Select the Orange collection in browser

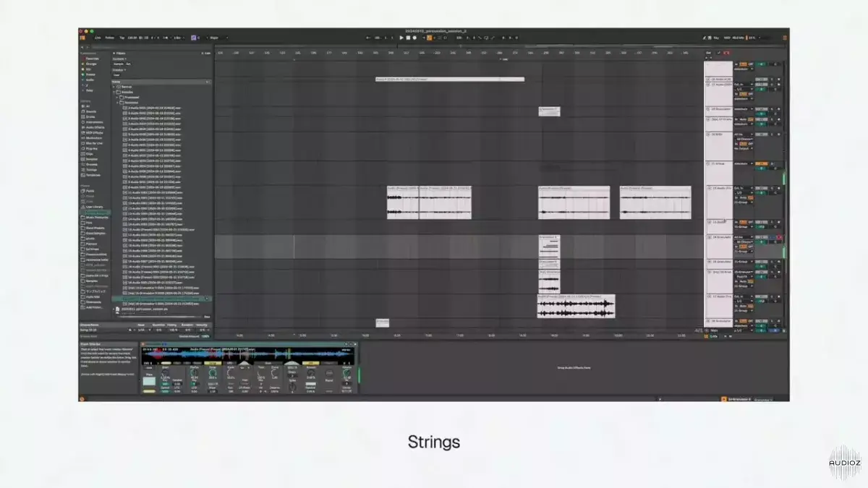click(x=91, y=63)
